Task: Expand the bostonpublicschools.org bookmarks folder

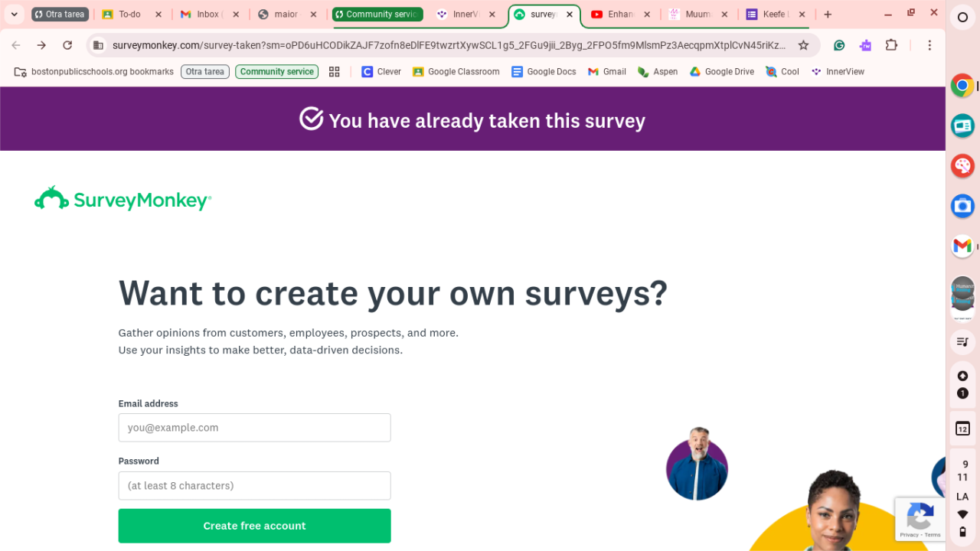Action: (x=94, y=72)
